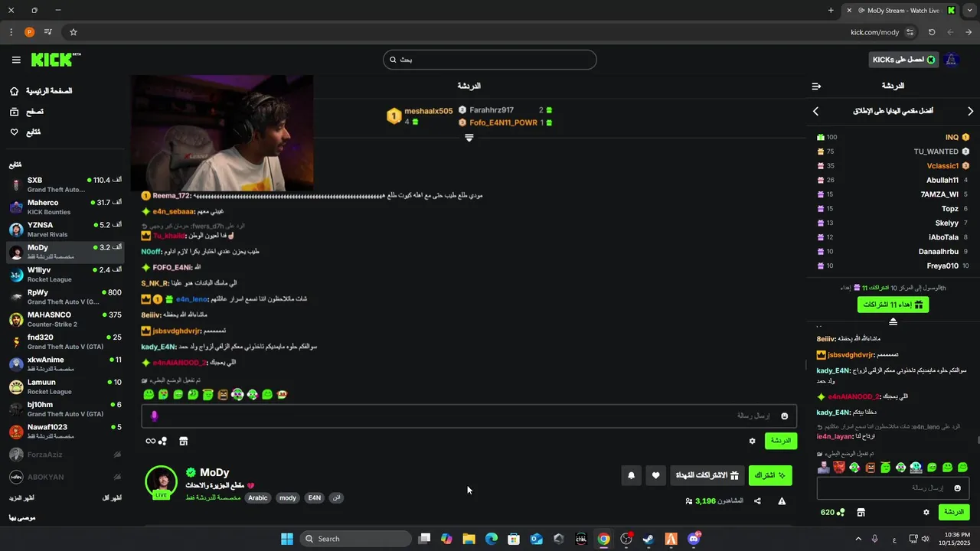This screenshot has width=980, height=551.
Task: Click the Subscribe (اشتراك) button
Action: click(x=769, y=475)
